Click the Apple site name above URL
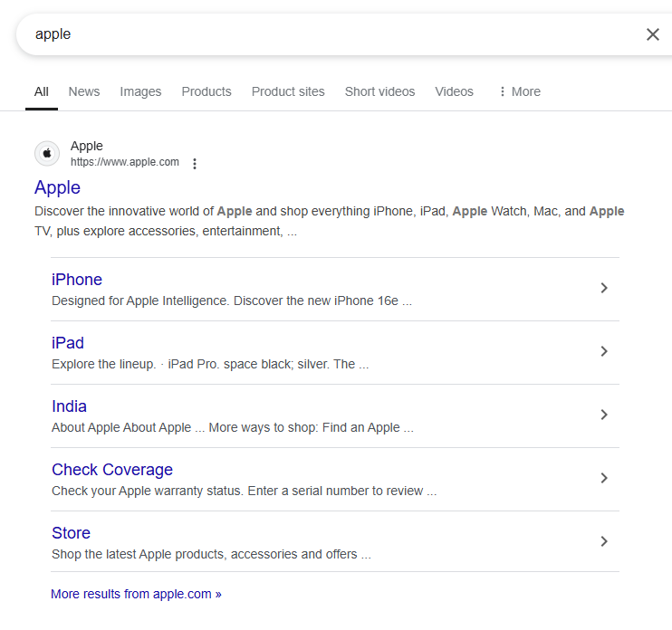The image size is (672, 630). pyautogui.click(x=87, y=146)
